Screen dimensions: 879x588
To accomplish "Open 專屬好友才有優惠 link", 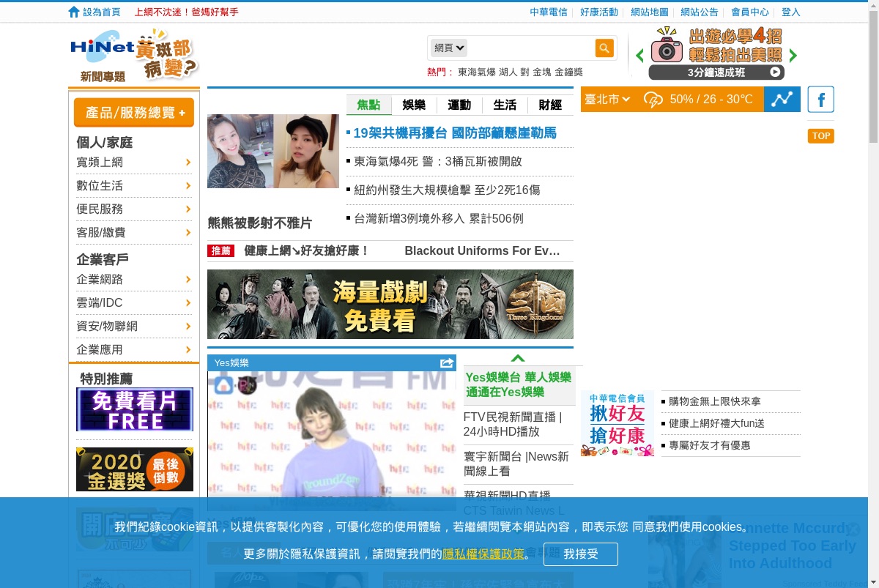I will click(x=710, y=445).
